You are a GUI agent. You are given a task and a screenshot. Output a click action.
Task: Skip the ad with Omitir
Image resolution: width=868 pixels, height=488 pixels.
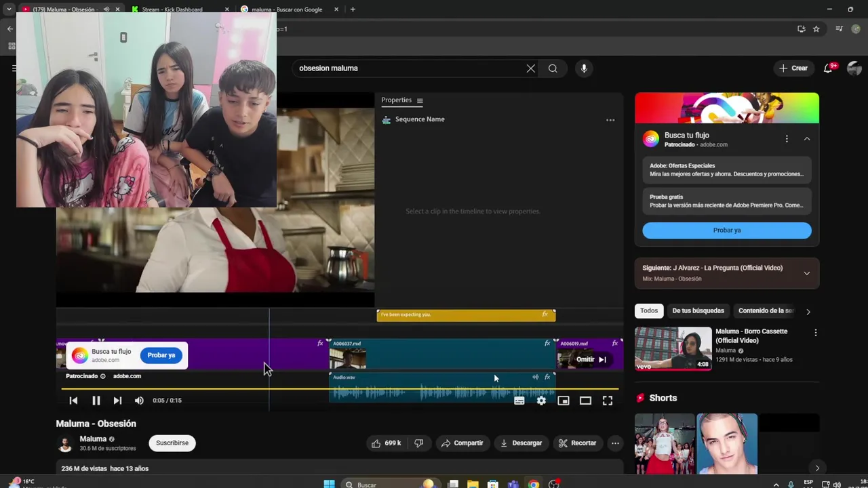(x=592, y=360)
